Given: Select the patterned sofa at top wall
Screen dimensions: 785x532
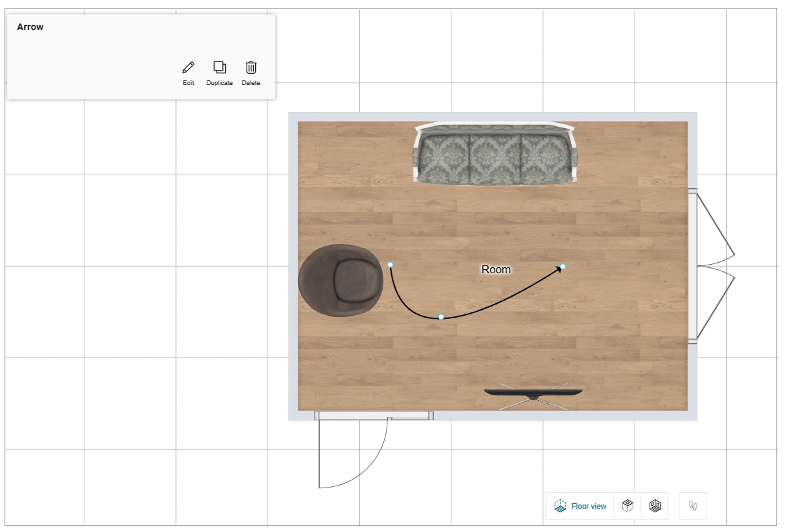Looking at the screenshot, I should tap(495, 154).
